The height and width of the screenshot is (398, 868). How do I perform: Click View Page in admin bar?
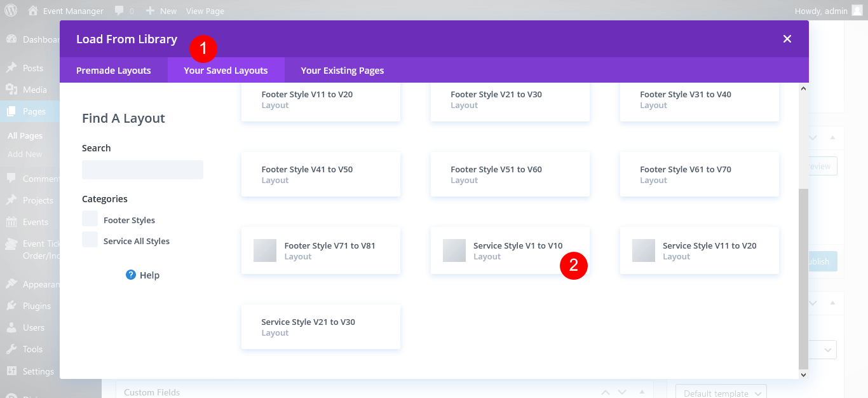click(205, 11)
